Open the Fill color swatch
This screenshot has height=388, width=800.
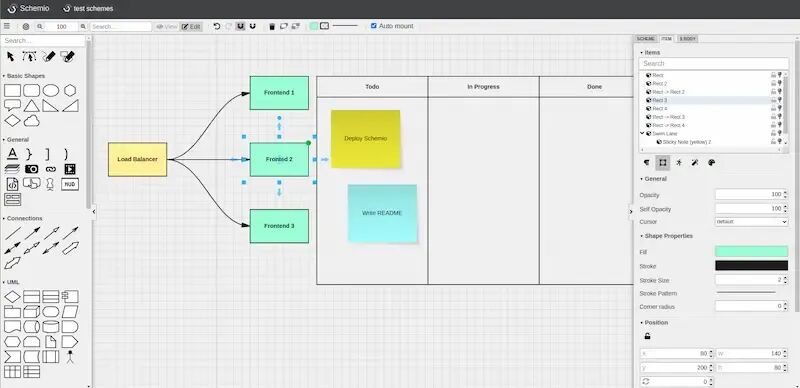click(x=751, y=251)
